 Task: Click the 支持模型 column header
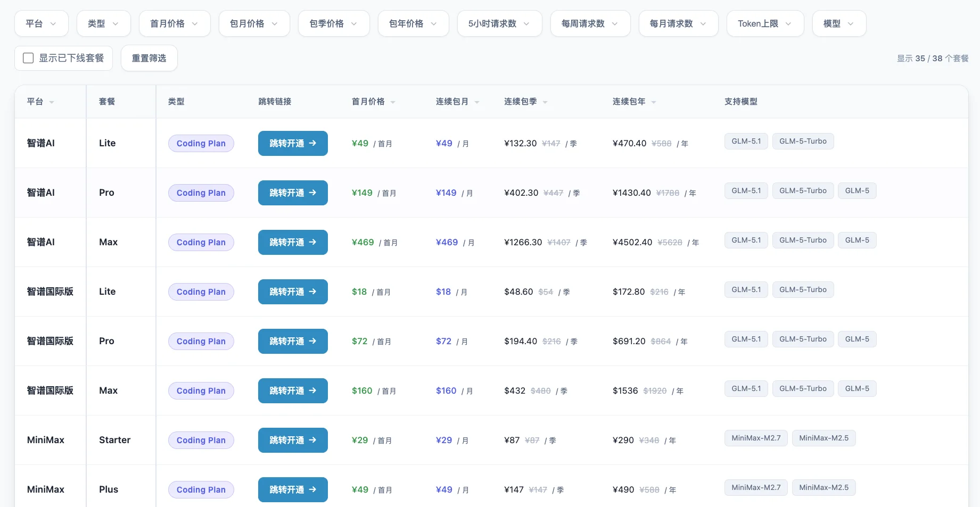point(741,102)
